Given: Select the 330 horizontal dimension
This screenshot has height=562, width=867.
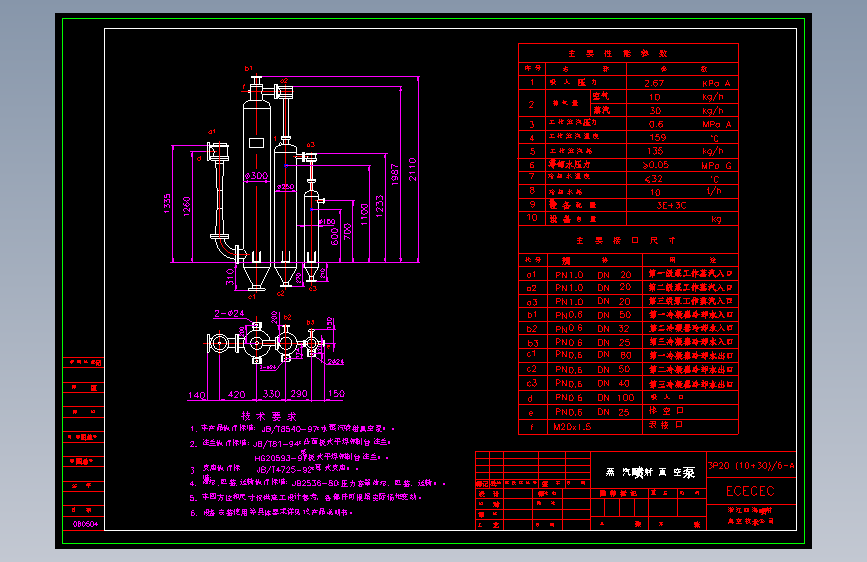Looking at the screenshot, I should pos(271,394).
